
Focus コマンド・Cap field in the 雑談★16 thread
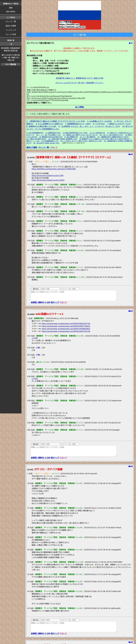[70, 289]
